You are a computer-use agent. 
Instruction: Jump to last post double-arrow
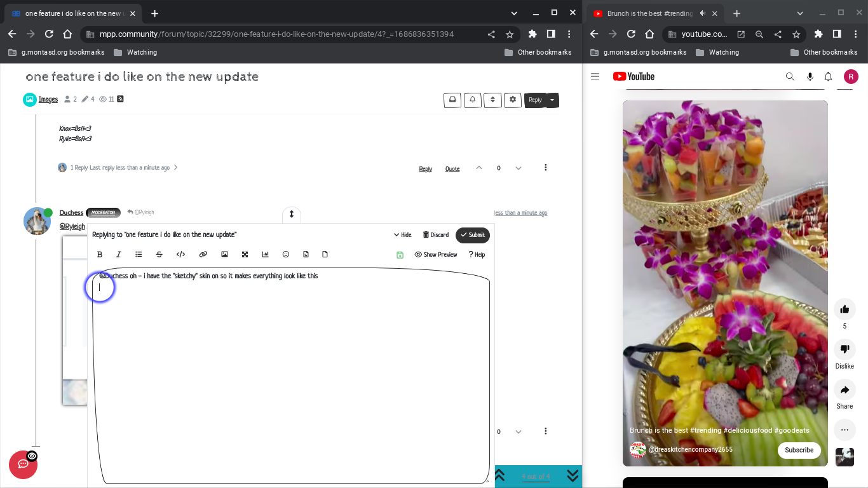[573, 476]
